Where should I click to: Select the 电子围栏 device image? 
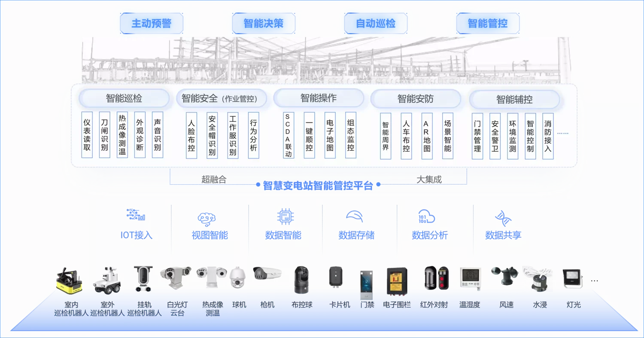point(397,281)
